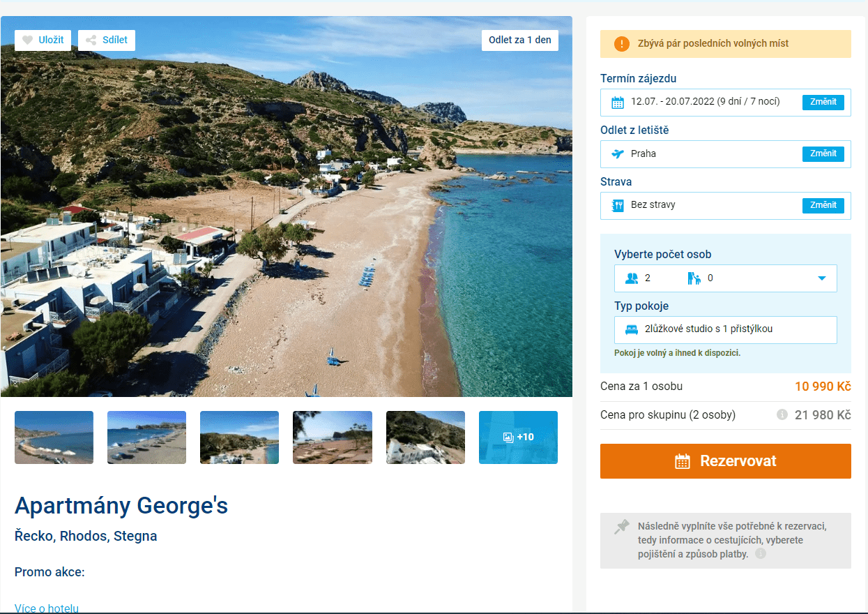Image resolution: width=868 pixels, height=614 pixels.
Task: Select the fifth thumbnail with white buildings
Action: tap(425, 437)
